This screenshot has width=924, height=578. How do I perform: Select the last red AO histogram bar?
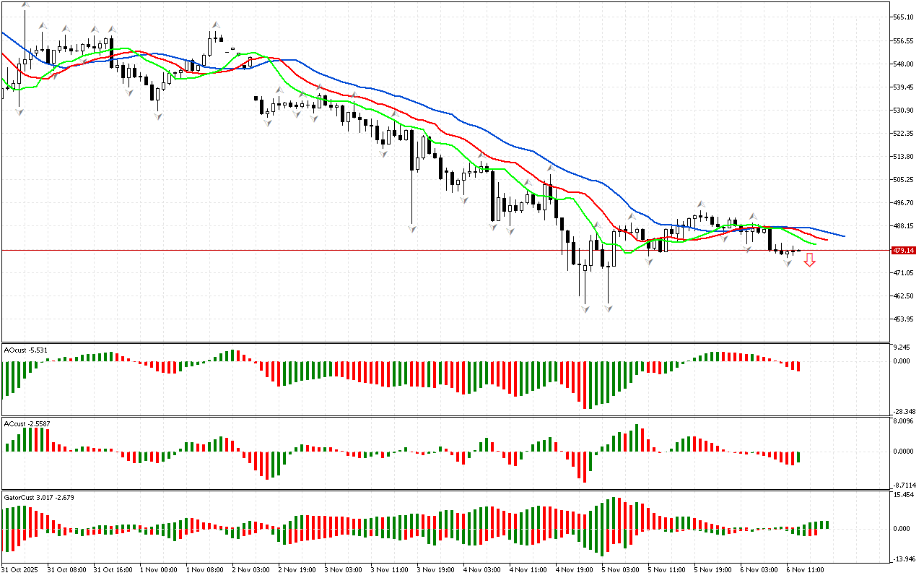click(x=798, y=366)
